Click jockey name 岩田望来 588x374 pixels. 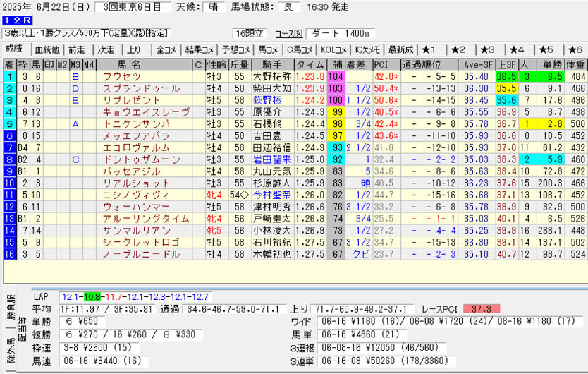point(271,160)
